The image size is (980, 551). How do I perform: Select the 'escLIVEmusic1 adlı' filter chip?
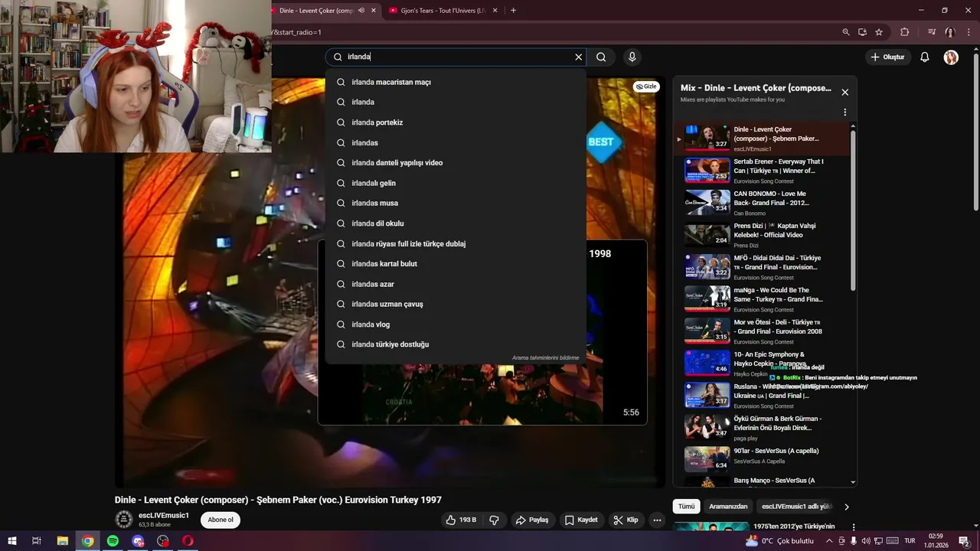pyautogui.click(x=795, y=507)
